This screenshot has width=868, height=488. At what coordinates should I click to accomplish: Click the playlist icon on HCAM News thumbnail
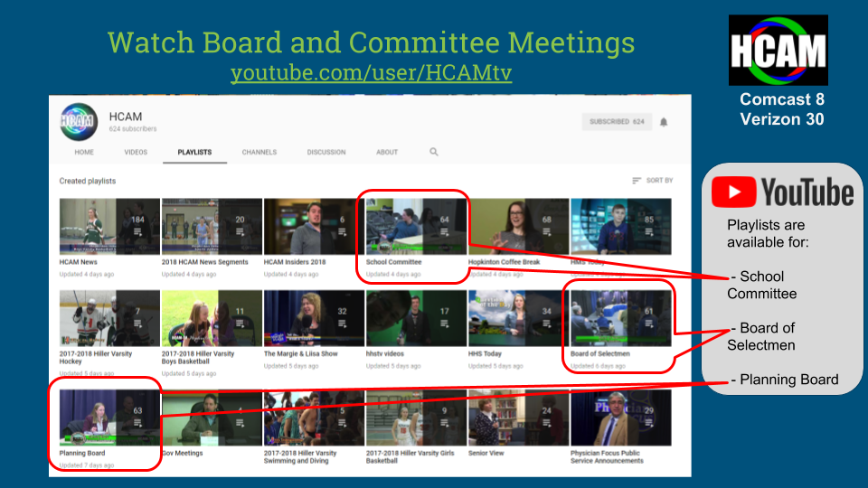point(137,233)
